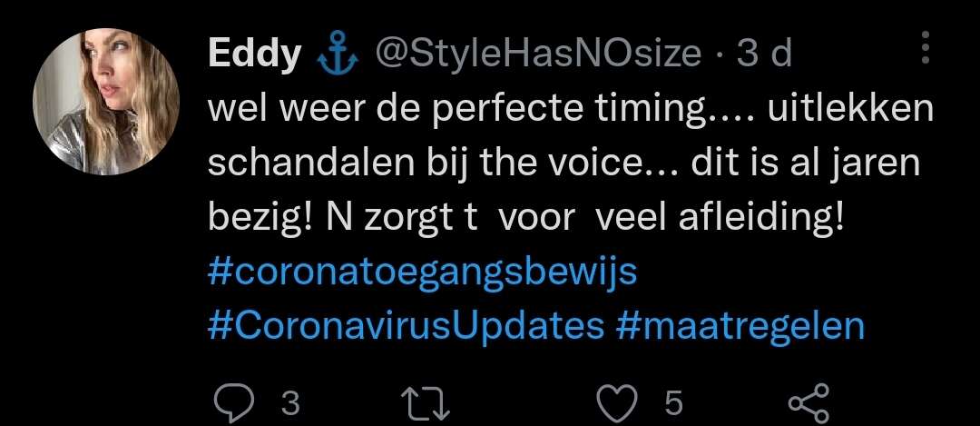The width and height of the screenshot is (980, 426).
Task: Click the anchor emoji beside Eddy
Action: coord(338,55)
